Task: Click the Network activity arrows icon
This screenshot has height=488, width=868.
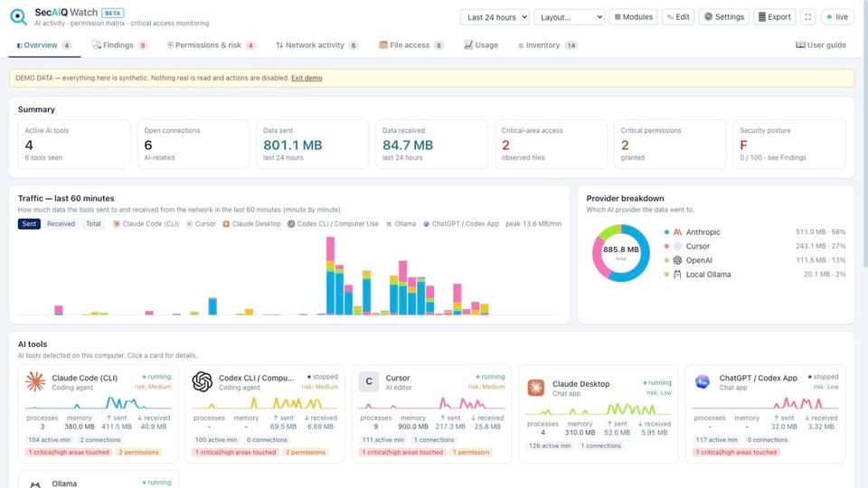Action: [279, 45]
